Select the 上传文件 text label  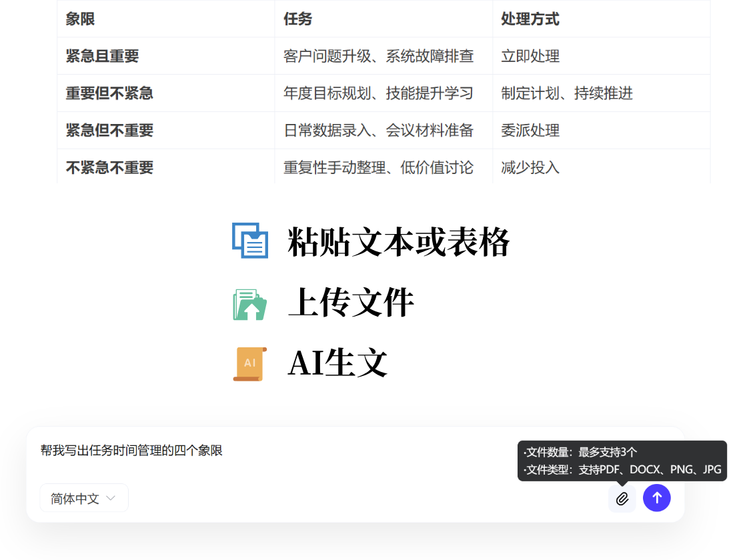(351, 302)
